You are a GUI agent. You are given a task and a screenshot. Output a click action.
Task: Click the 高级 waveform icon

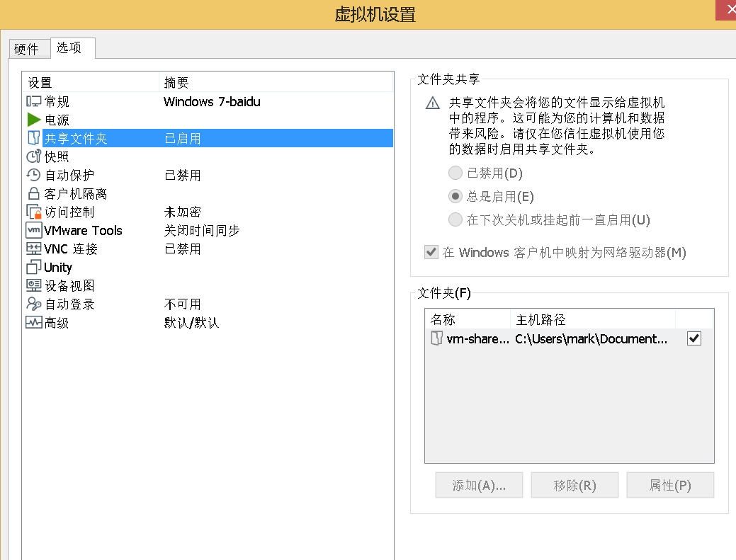[34, 322]
